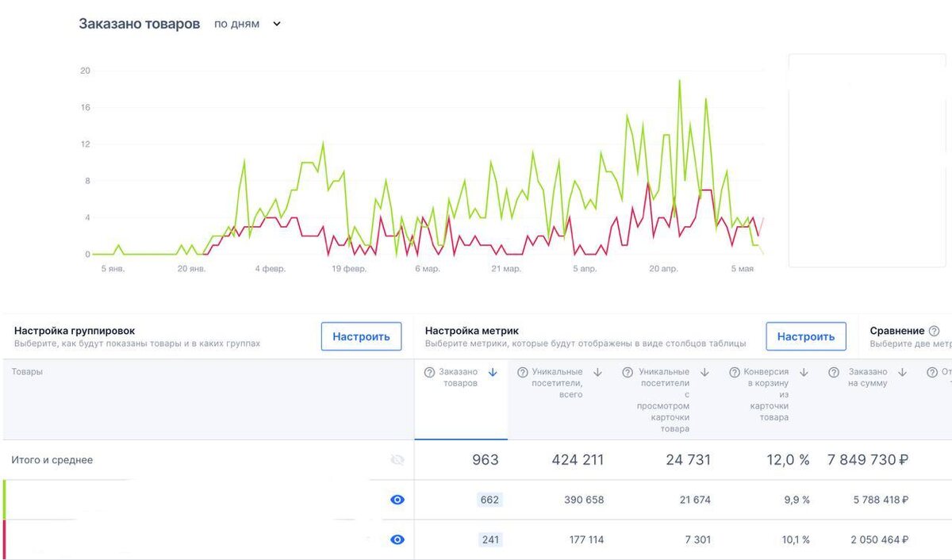The height and width of the screenshot is (560, 952).
Task: Click the help icon next to Сравнение
Action: pos(934,331)
